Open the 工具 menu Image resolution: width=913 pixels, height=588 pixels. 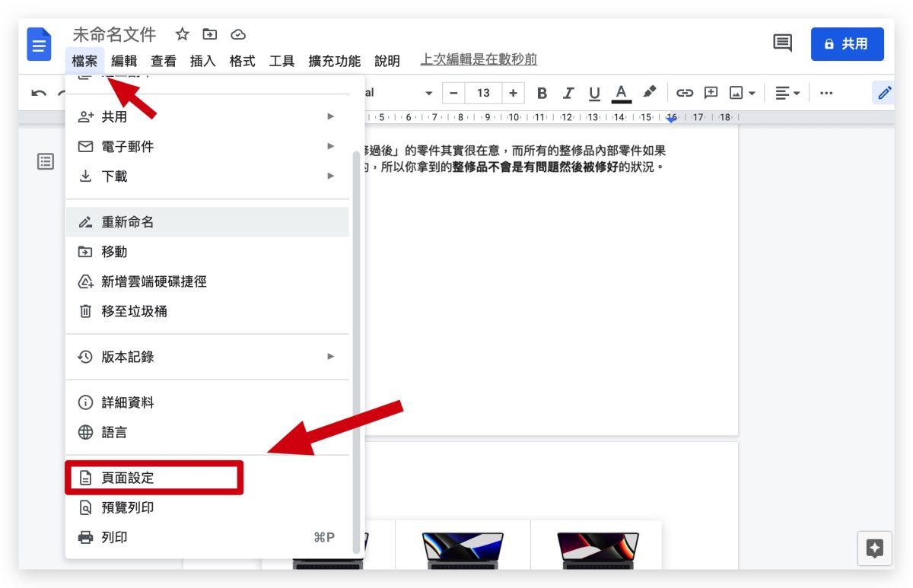click(282, 61)
